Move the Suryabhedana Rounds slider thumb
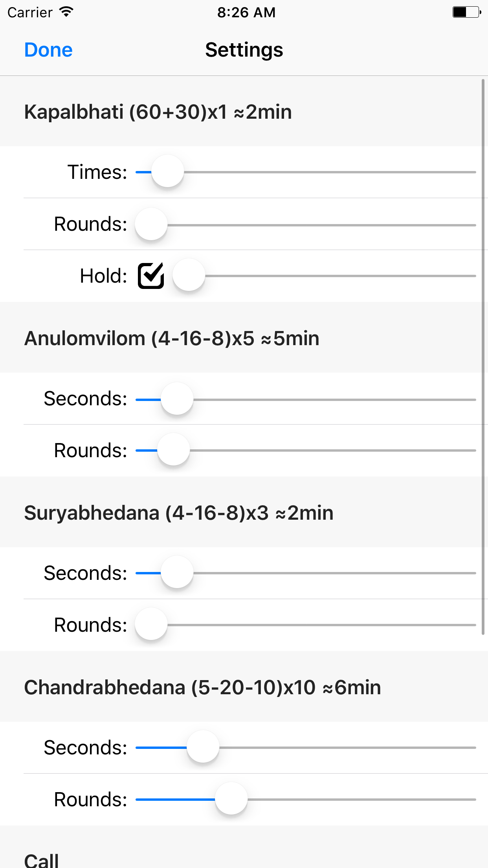Viewport: 488px width, 868px height. (x=151, y=625)
